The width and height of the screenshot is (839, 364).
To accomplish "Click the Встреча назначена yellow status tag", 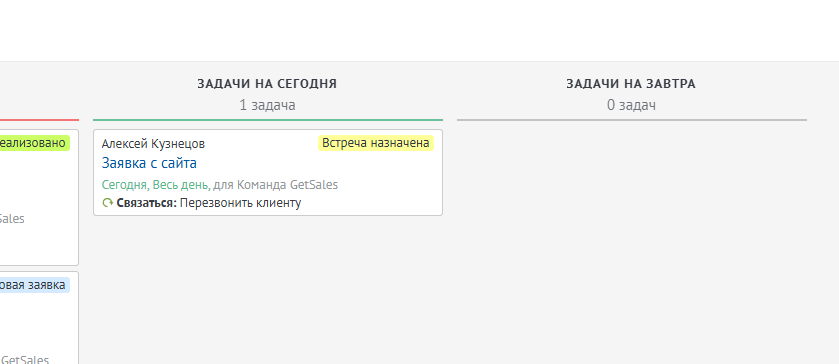I will point(376,143).
